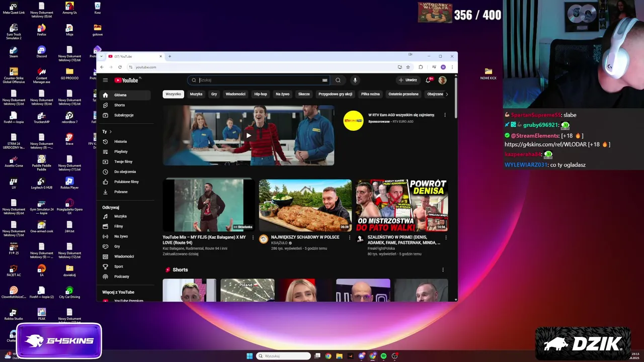Go back in Chrome

point(102,67)
